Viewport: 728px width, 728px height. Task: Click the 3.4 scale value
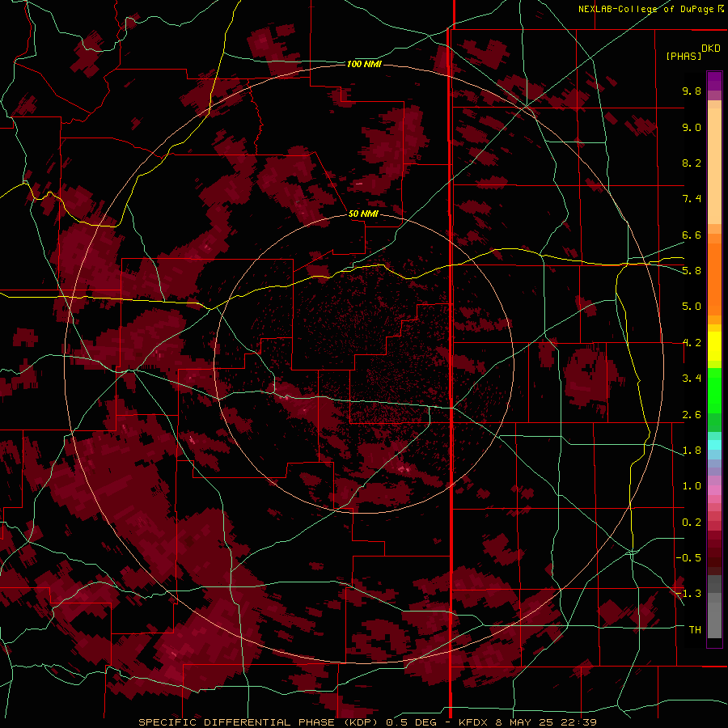click(x=692, y=379)
